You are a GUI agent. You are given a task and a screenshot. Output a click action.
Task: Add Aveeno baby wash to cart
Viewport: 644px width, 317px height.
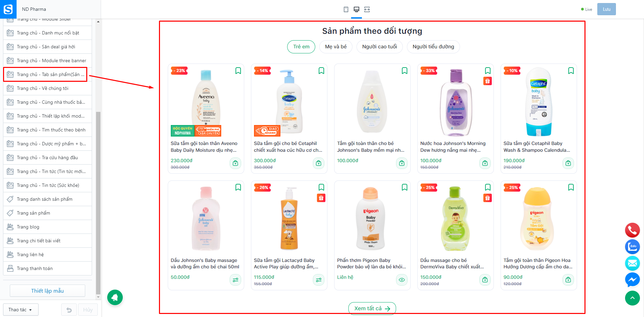[235, 163]
